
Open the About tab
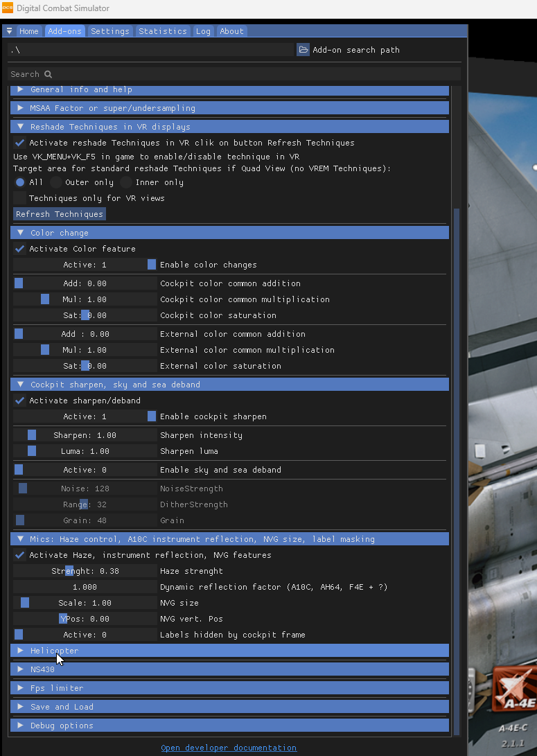click(231, 31)
